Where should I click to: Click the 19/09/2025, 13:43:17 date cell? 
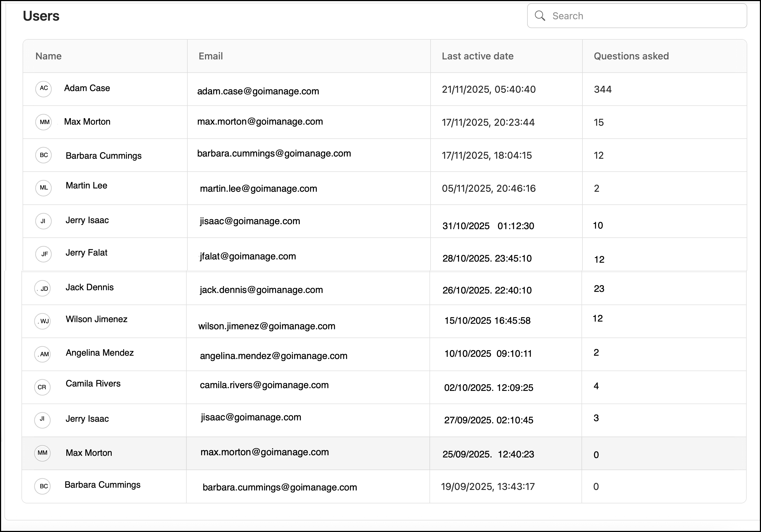488,487
